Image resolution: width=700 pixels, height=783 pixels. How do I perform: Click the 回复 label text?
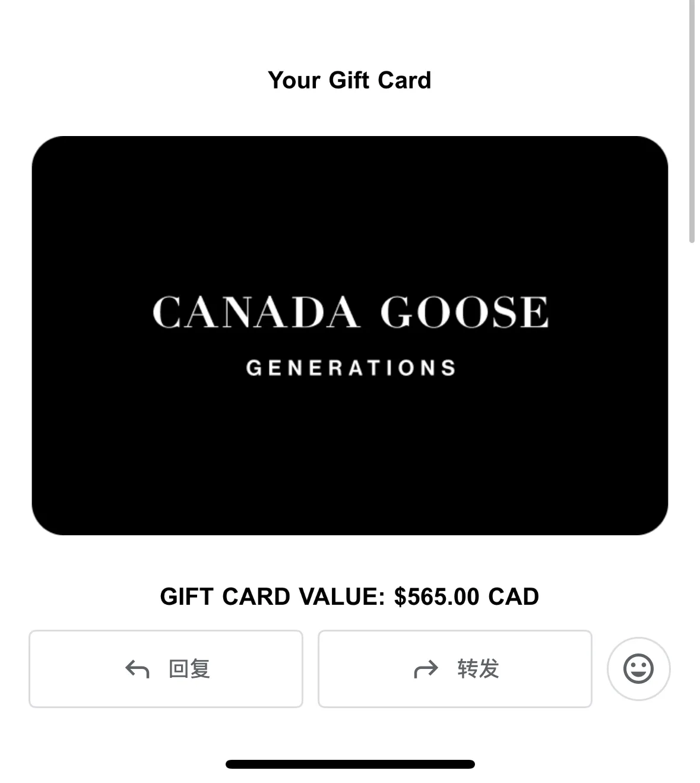click(x=189, y=669)
